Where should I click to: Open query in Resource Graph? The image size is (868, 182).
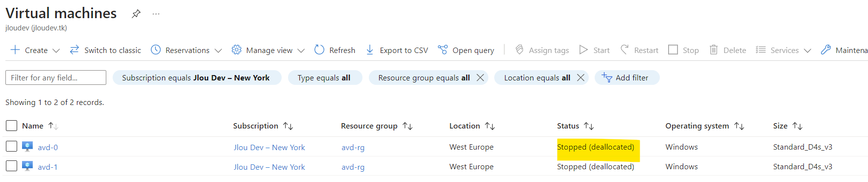(466, 50)
